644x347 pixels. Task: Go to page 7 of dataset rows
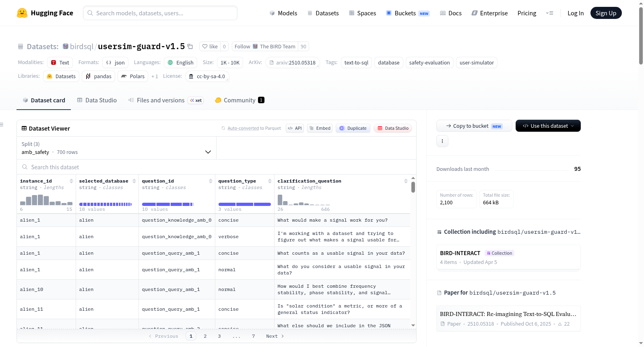point(254,336)
